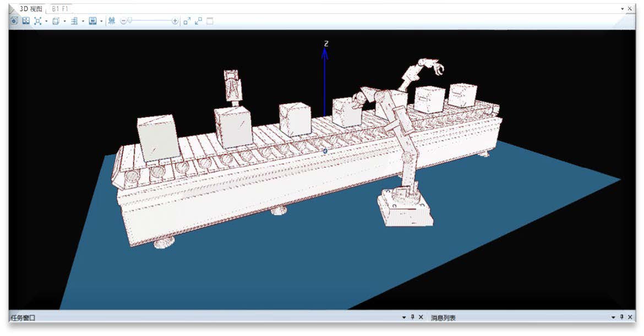Click the shrink view arrow icon
Image resolution: width=644 pixels, height=336 pixels.
tap(198, 21)
